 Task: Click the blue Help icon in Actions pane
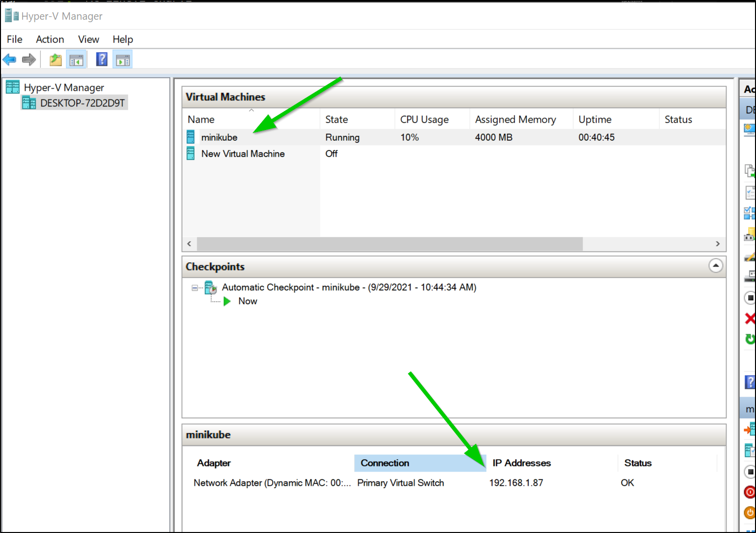pos(750,381)
